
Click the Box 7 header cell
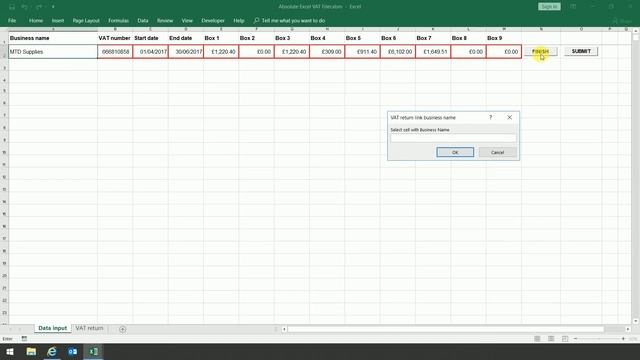(433, 38)
